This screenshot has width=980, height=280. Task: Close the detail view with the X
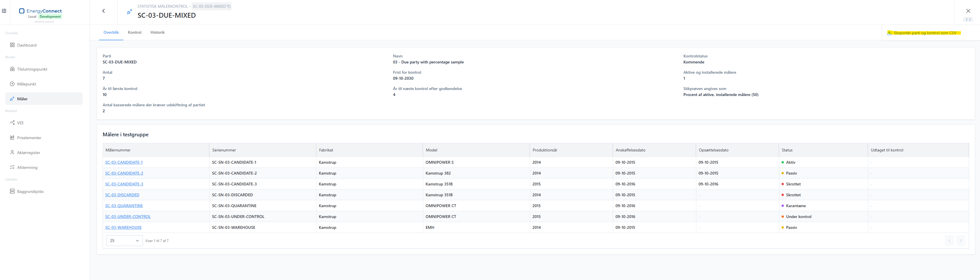tap(968, 11)
